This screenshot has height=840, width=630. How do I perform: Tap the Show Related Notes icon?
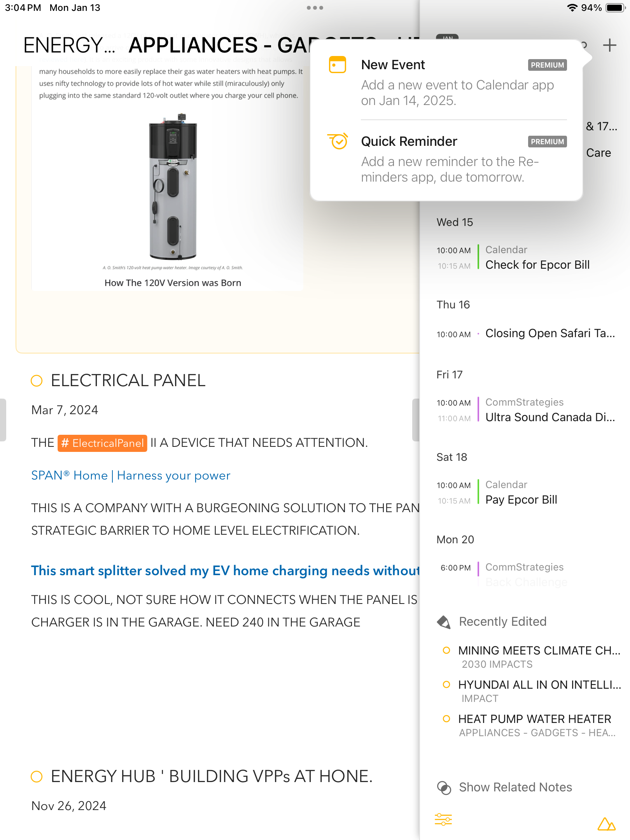444,787
